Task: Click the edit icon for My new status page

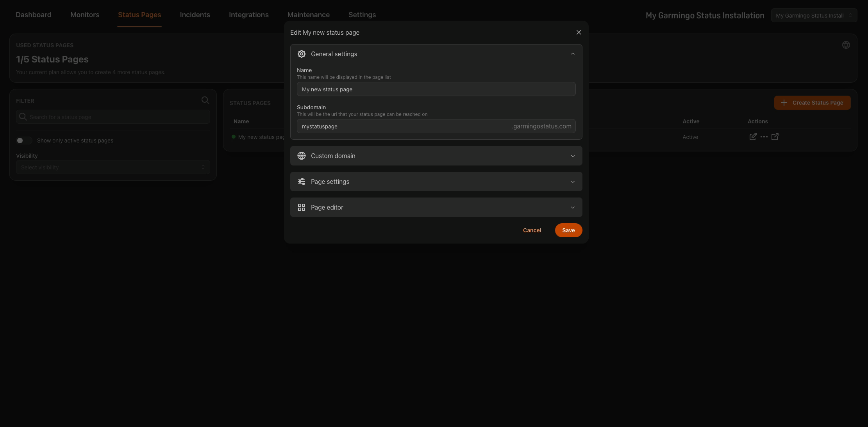Action: click(753, 137)
